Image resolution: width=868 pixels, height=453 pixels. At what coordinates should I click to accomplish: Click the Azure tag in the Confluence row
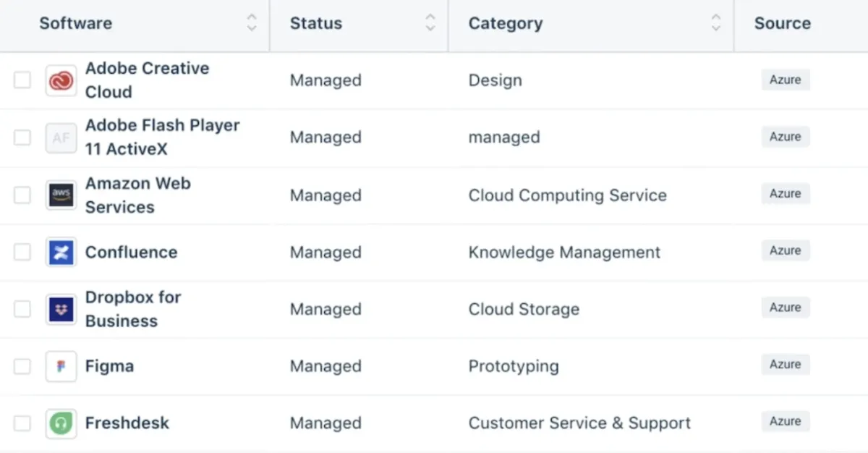785,250
